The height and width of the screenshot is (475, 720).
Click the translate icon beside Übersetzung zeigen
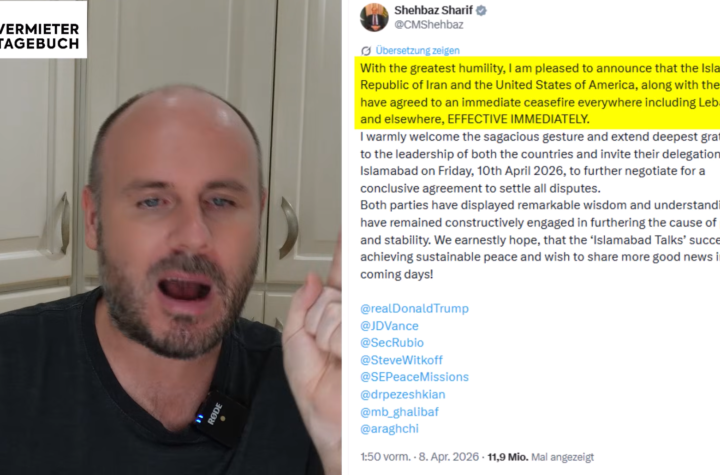pos(366,51)
